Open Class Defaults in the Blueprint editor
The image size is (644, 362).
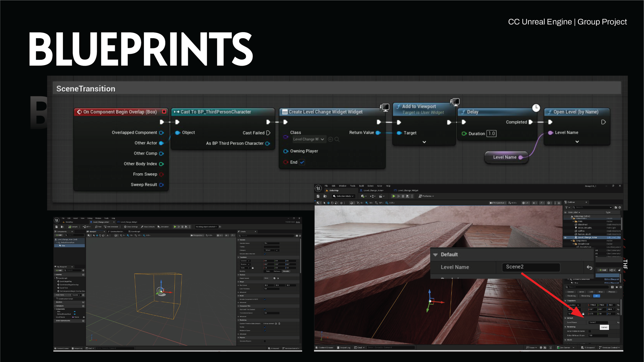tap(148, 227)
